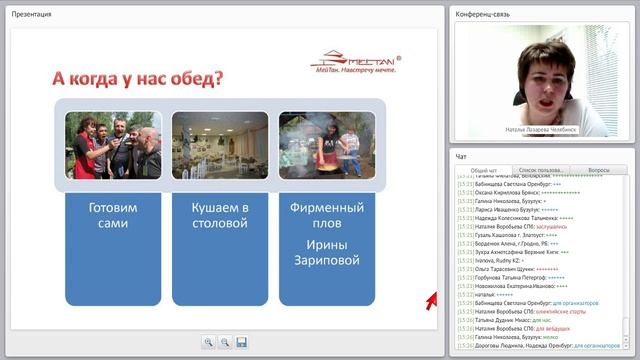This screenshot has width=640, height=360.
Task: Switch to the Общий чат tab
Action: click(484, 170)
